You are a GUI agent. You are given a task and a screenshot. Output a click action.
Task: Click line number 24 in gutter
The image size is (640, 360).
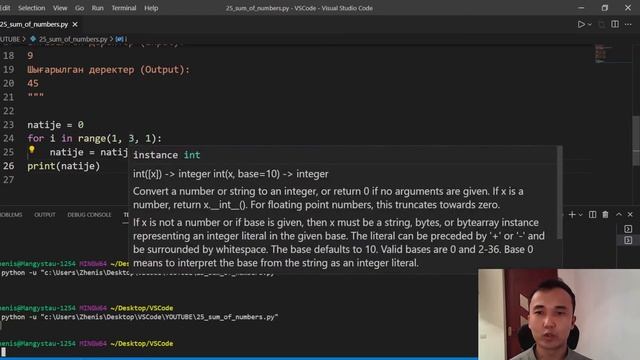coord(9,138)
